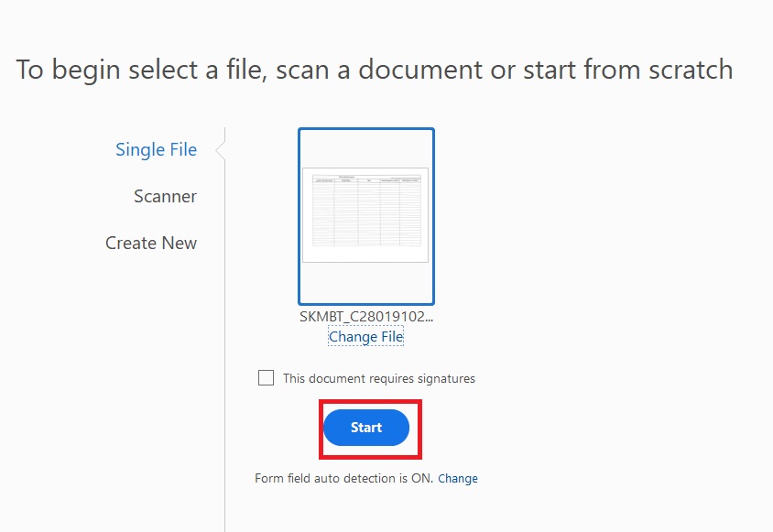Click Change next to form field auto detection
The height and width of the screenshot is (532, 773).
(x=458, y=478)
